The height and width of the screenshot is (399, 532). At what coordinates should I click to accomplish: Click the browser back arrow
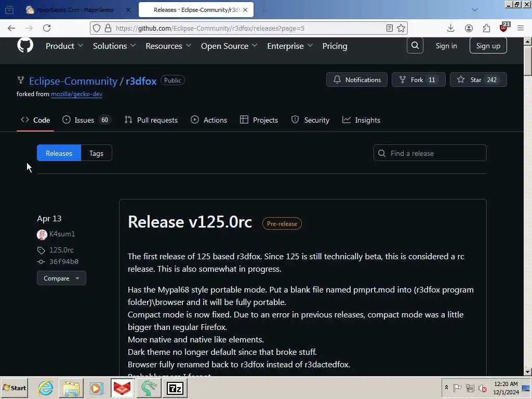point(11,28)
